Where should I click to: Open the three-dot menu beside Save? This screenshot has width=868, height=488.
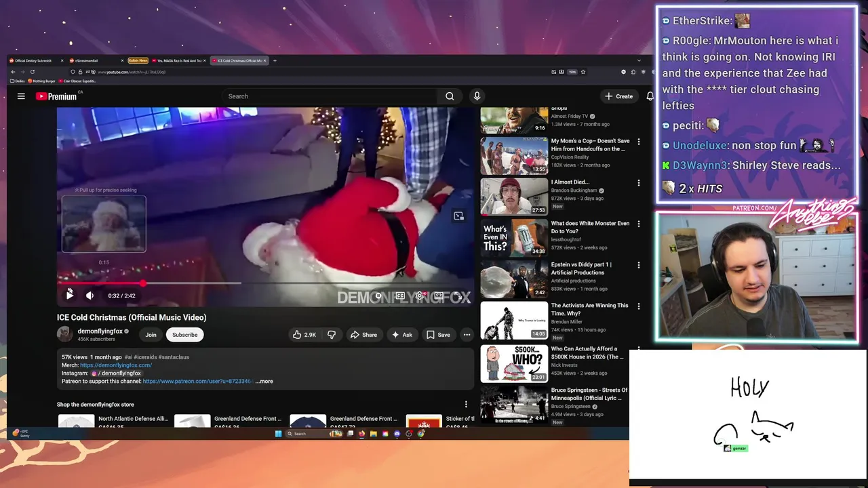coord(467,335)
